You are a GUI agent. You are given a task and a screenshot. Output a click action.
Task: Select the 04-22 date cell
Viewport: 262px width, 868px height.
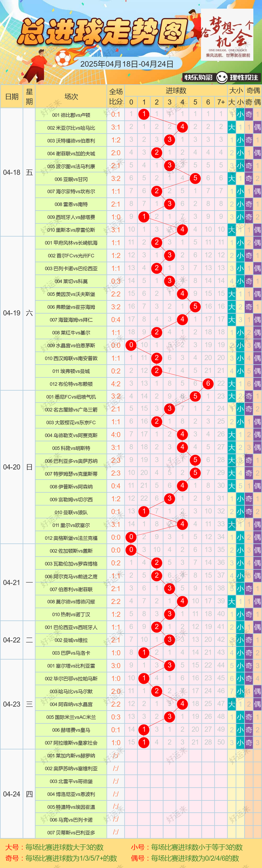[x=12, y=640]
